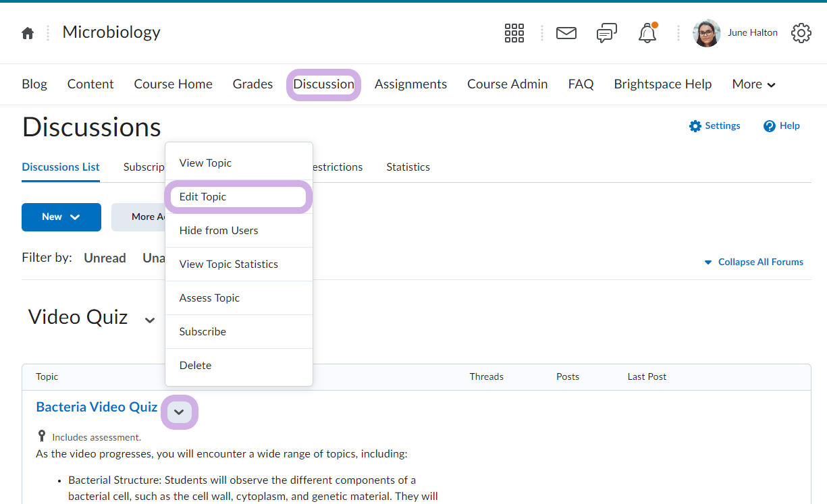Viewport: 827px width, 504px height.
Task: Open the chat alerts speech bubble icon
Action: click(606, 33)
